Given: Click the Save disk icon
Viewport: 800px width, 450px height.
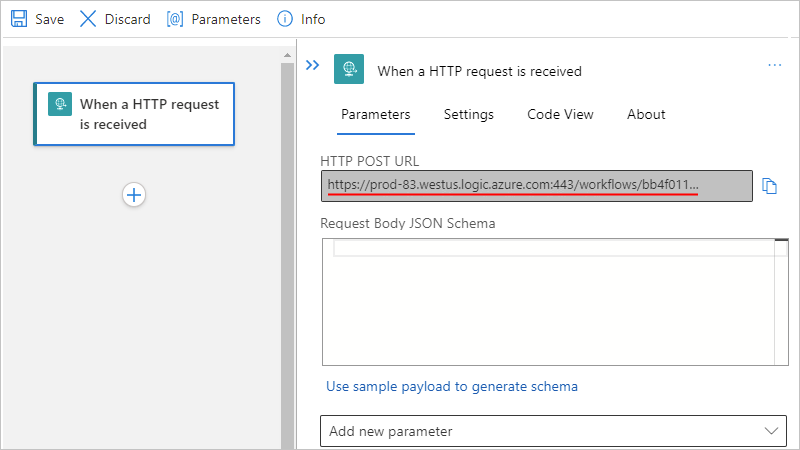Looking at the screenshot, I should [x=19, y=19].
